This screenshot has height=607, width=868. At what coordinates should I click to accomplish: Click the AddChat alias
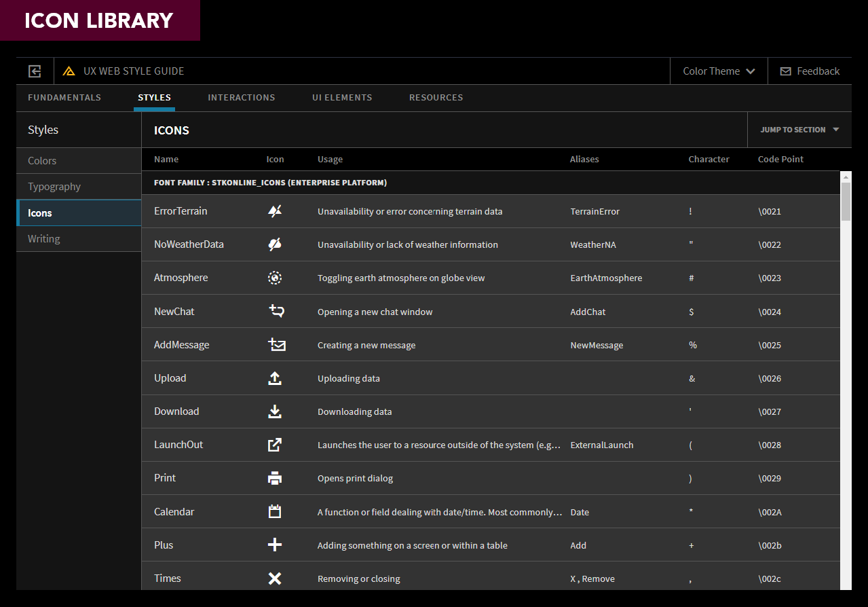pyautogui.click(x=588, y=312)
